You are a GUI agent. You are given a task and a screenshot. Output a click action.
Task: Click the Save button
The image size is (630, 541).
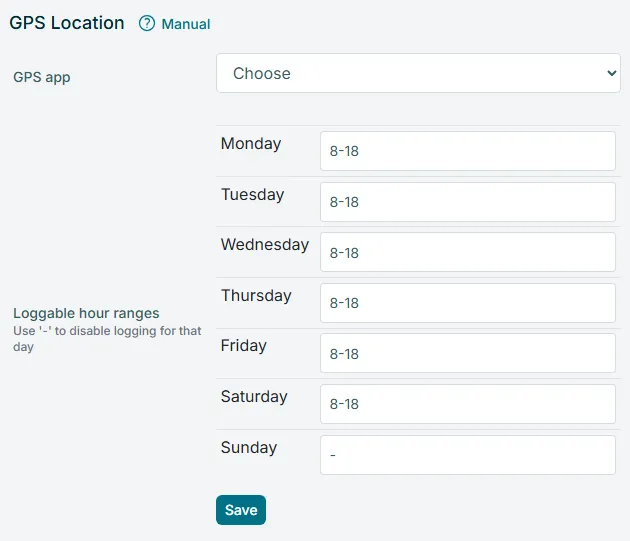(x=241, y=510)
